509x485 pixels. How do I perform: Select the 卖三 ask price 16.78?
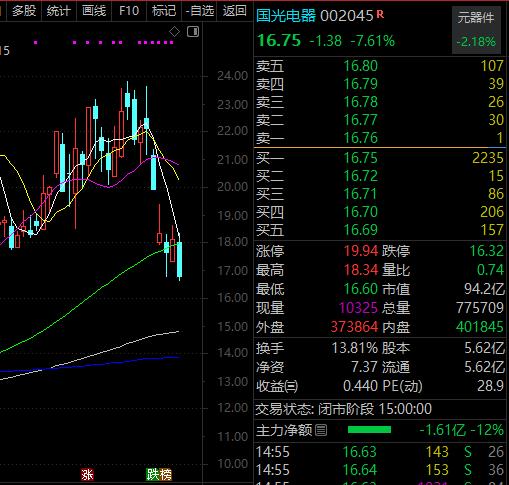click(361, 102)
